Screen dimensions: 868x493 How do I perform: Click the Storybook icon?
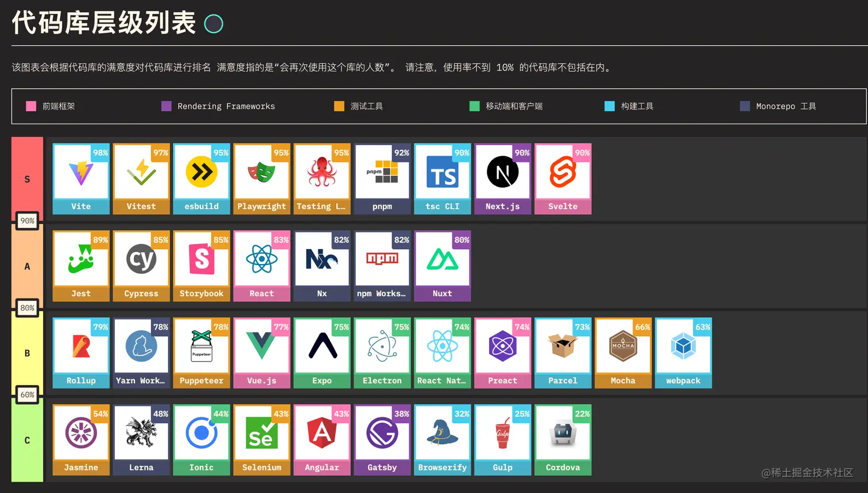(201, 258)
